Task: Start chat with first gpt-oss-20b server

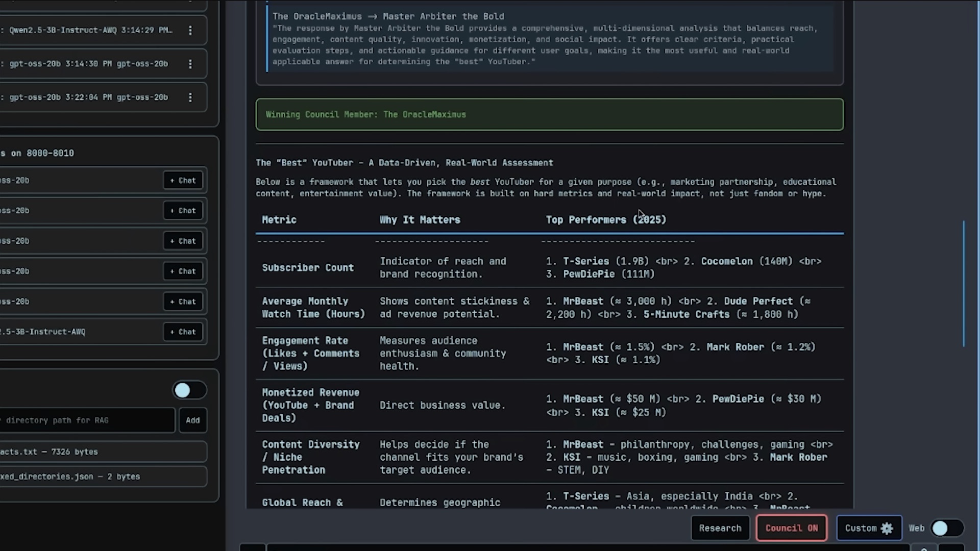Action: click(x=183, y=181)
